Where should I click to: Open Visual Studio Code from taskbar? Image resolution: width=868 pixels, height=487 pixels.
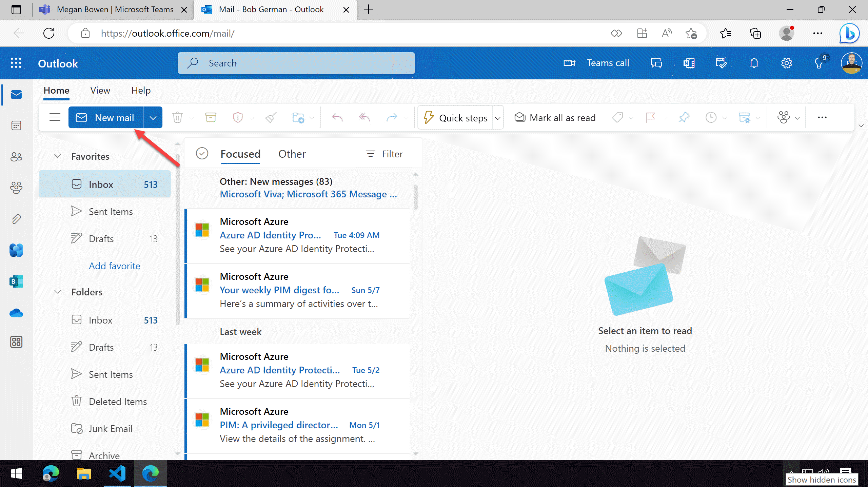[x=117, y=473]
